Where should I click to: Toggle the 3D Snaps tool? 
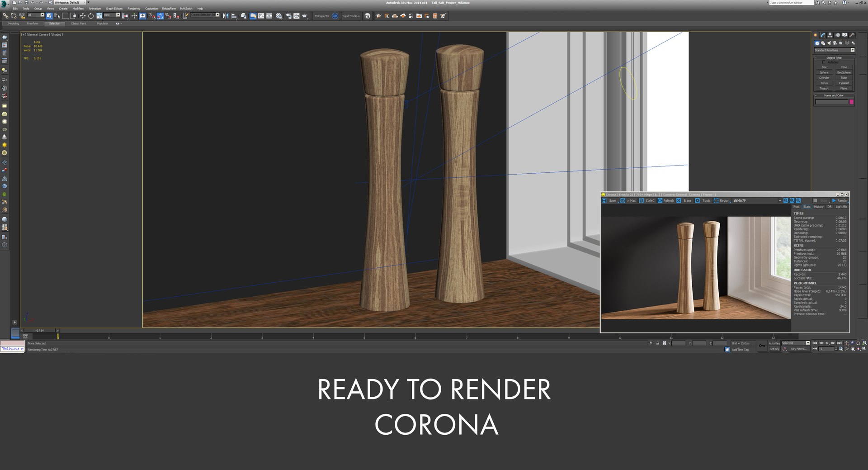tap(152, 16)
